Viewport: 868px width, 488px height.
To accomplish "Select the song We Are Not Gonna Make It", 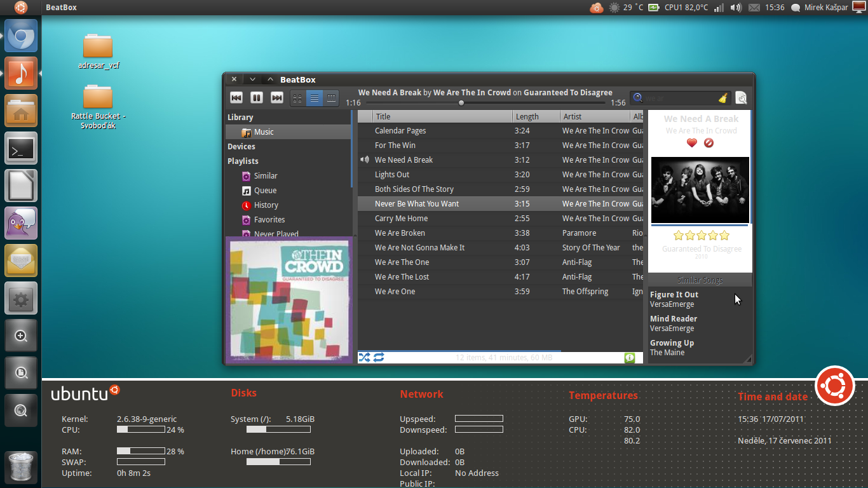I will [500, 247].
